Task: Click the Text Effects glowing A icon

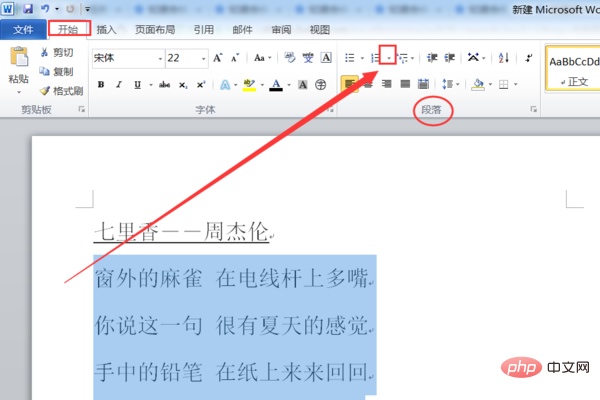Action: click(225, 84)
